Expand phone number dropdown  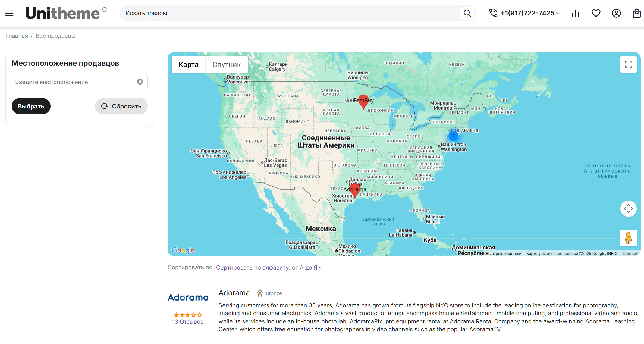pos(558,13)
